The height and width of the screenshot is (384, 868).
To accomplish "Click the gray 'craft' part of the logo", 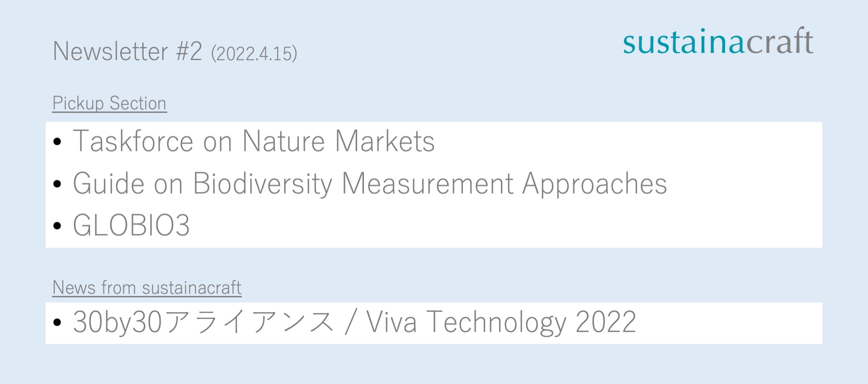I will coord(779,42).
